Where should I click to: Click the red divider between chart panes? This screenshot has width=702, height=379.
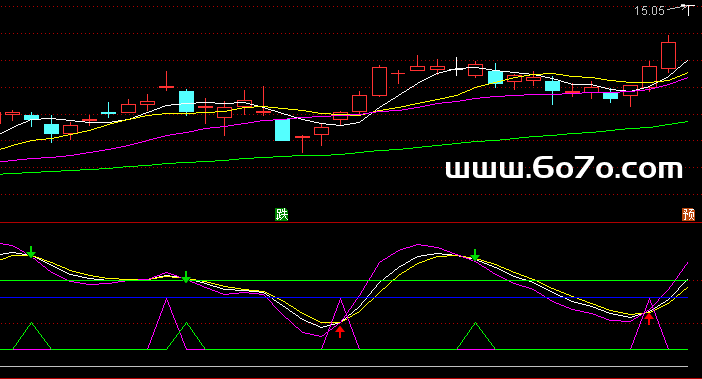(351, 222)
